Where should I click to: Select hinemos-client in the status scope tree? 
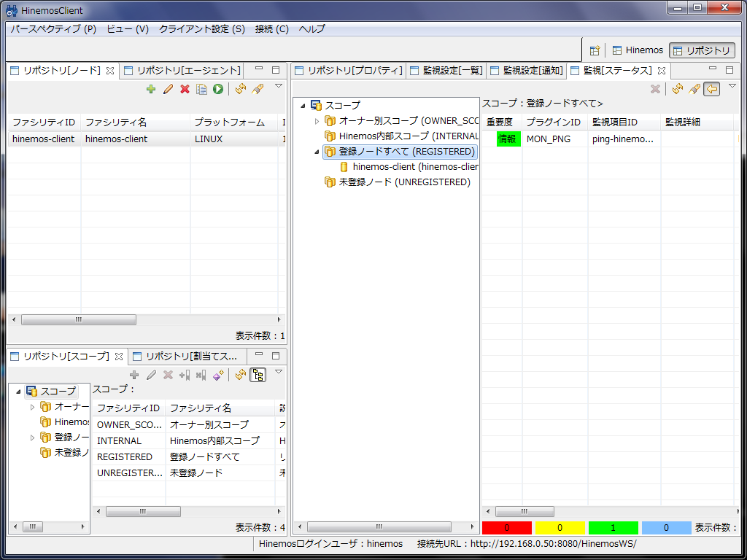pyautogui.click(x=409, y=167)
